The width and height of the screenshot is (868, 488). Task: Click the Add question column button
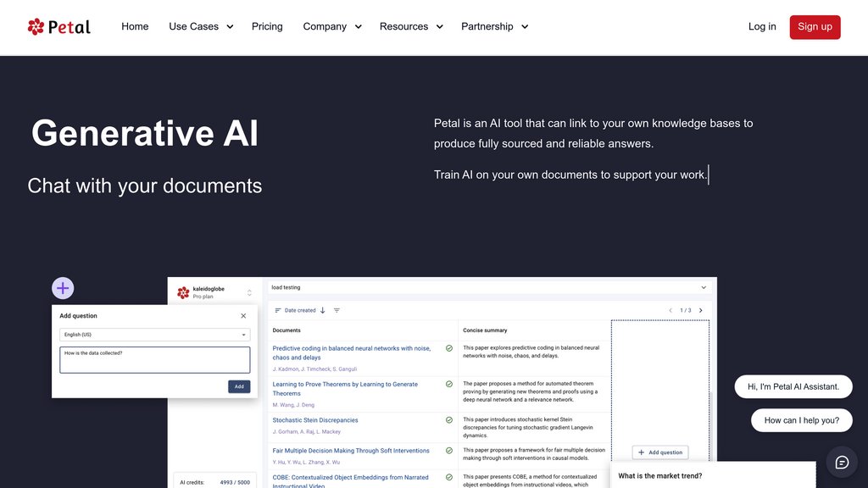[660, 452]
